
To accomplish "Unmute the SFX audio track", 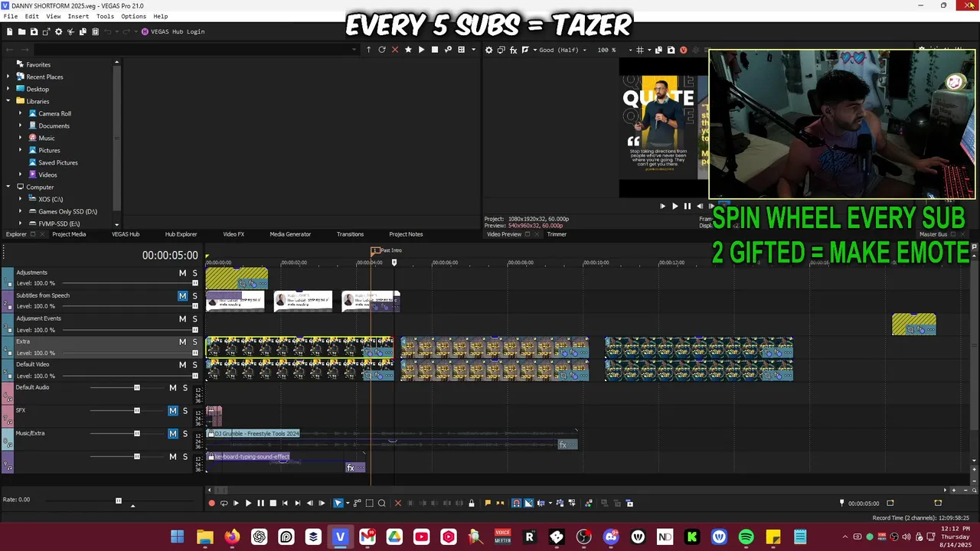I will click(x=173, y=411).
